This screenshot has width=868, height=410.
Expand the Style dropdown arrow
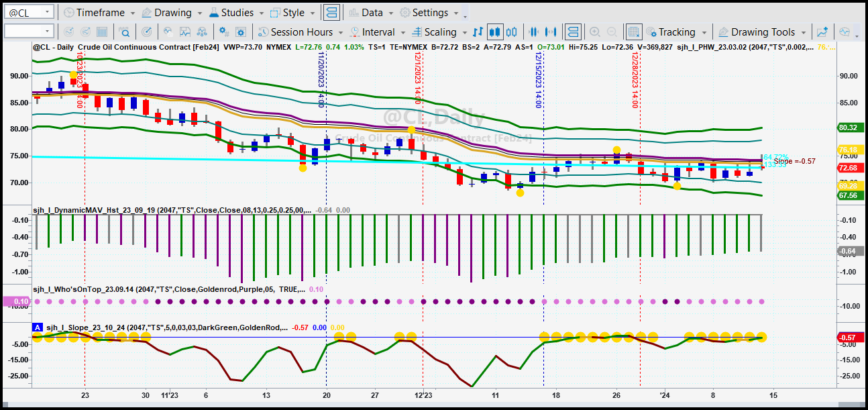click(313, 13)
